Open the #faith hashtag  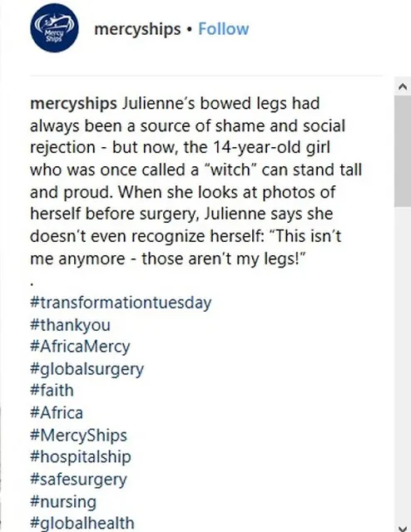coord(52,391)
